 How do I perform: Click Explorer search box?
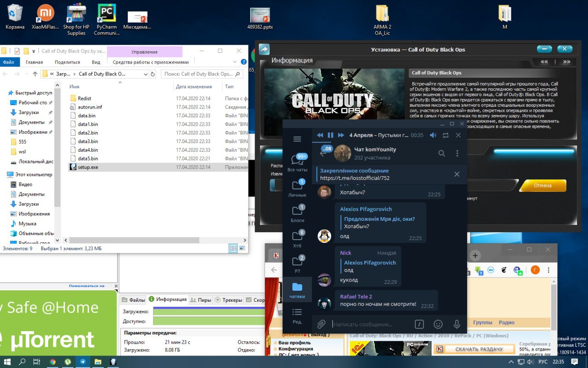pyautogui.click(x=201, y=74)
